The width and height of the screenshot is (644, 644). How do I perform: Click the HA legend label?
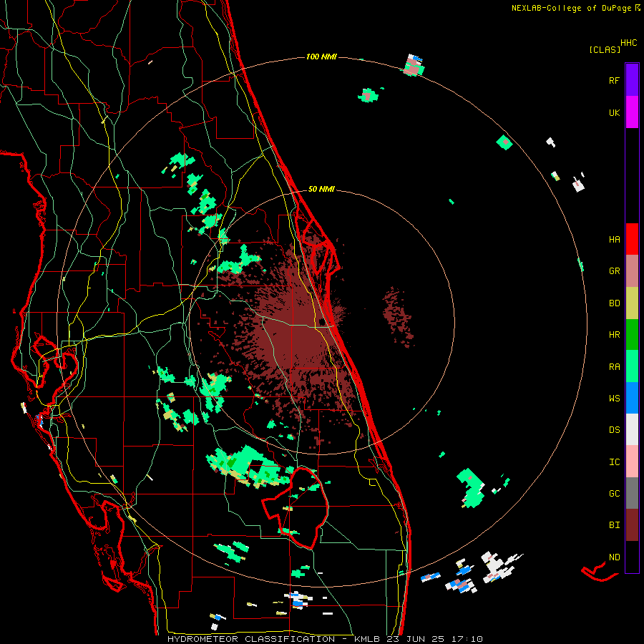pos(614,239)
